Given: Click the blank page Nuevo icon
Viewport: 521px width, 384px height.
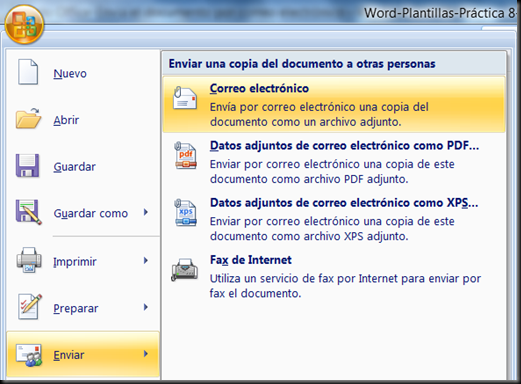Looking at the screenshot, I should (x=28, y=72).
